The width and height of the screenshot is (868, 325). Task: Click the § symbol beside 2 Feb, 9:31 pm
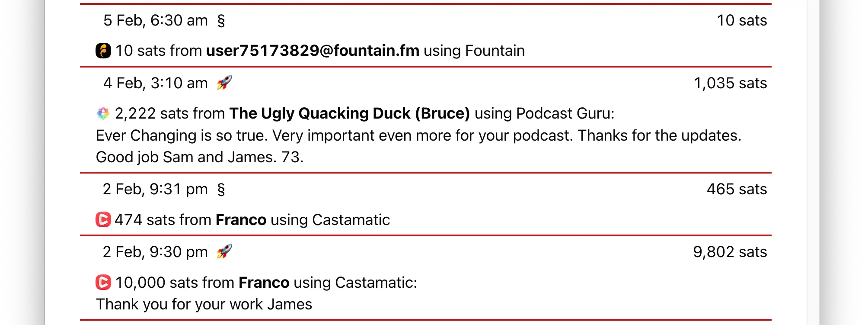coord(221,189)
